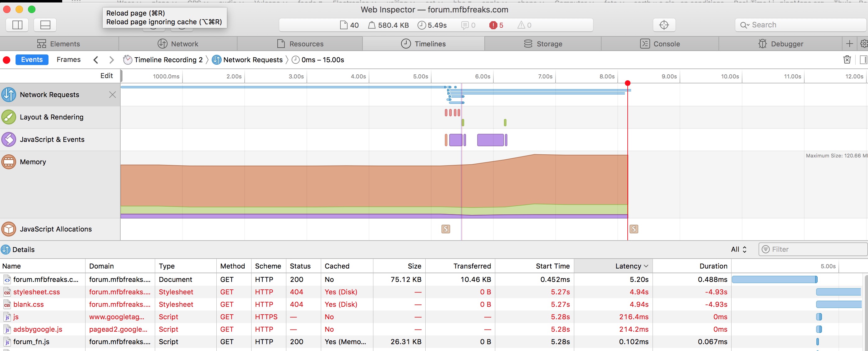The height and width of the screenshot is (351, 868).
Task: Focus the Search field in toolbar
Action: pos(800,25)
